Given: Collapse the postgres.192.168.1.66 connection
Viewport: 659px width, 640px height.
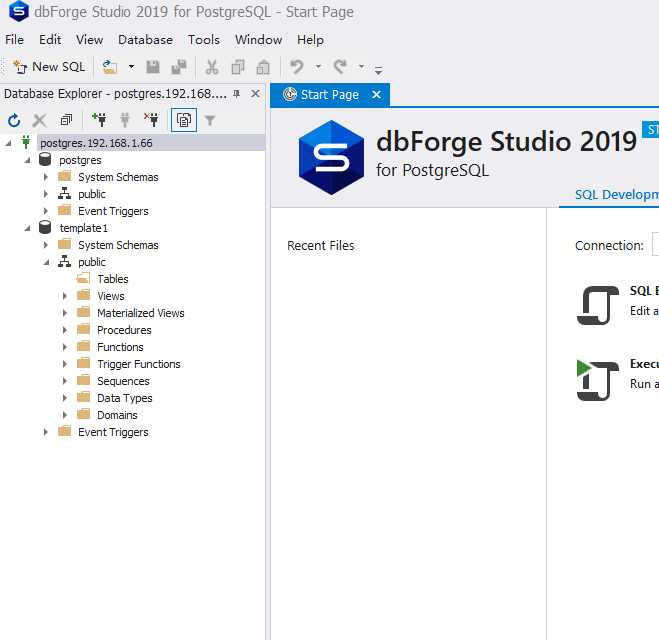Looking at the screenshot, I should tap(8, 143).
